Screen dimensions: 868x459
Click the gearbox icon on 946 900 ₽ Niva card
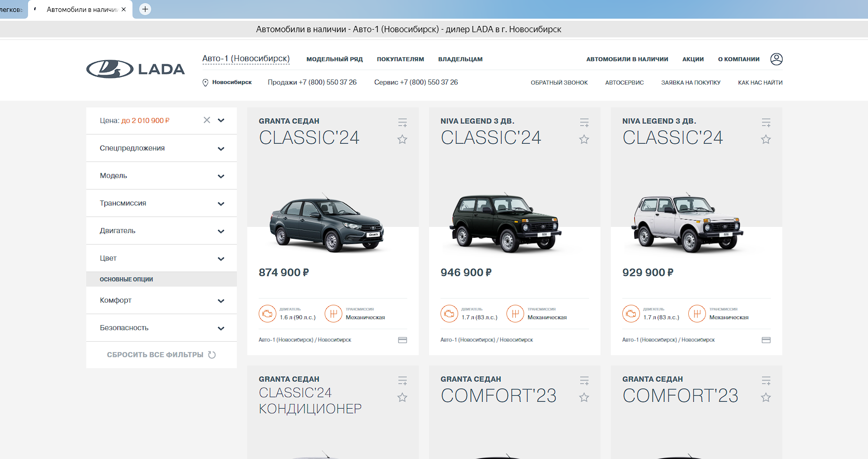[515, 314]
